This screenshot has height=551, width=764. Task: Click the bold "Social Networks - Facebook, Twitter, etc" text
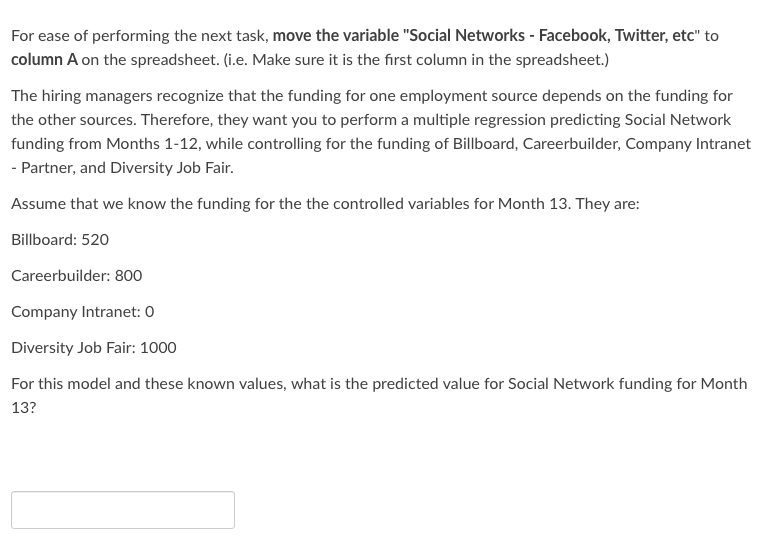point(552,36)
